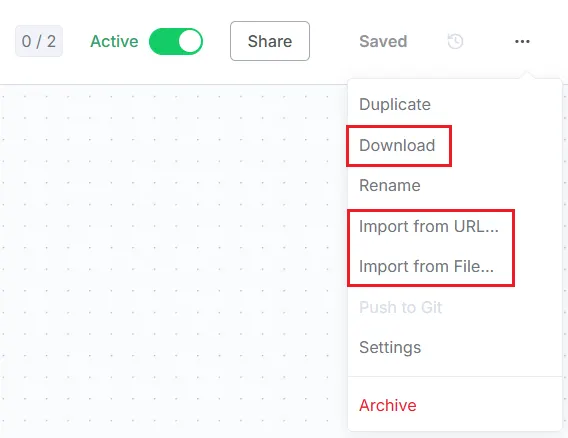Choose Import from File... entry
The width and height of the screenshot is (568, 438).
pyautogui.click(x=426, y=267)
